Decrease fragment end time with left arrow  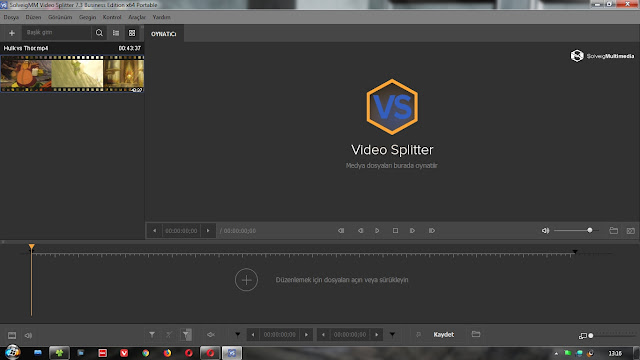tap(323, 335)
